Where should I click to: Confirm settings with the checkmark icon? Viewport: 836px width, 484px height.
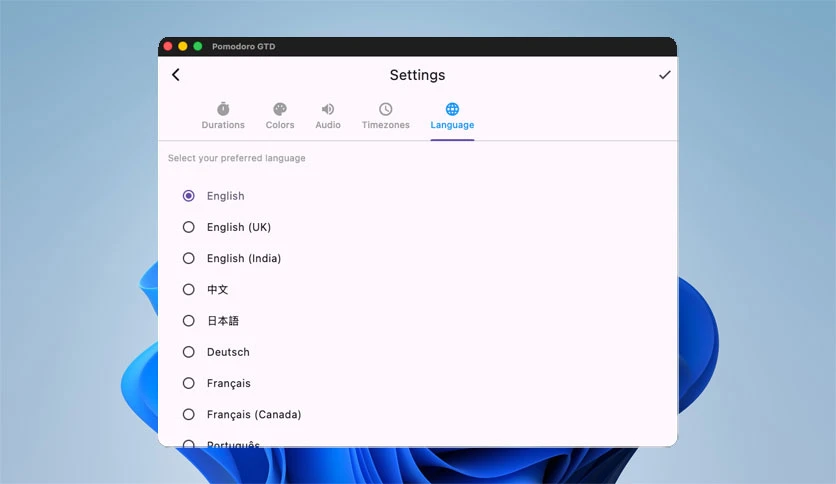tap(664, 75)
